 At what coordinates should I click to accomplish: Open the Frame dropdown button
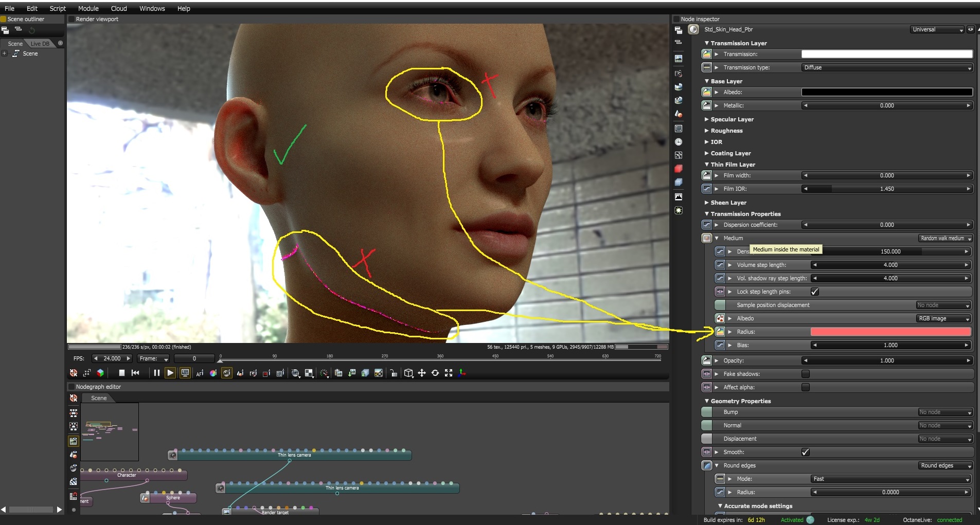pyautogui.click(x=153, y=358)
